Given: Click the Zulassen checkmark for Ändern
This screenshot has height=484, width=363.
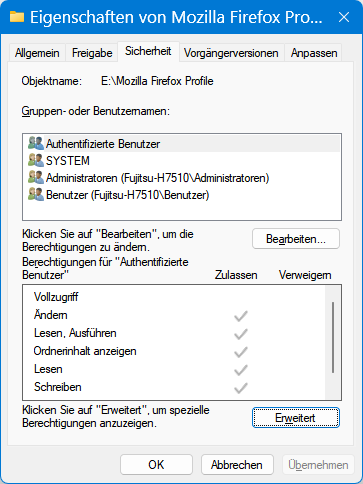Looking at the screenshot, I should point(241,316).
